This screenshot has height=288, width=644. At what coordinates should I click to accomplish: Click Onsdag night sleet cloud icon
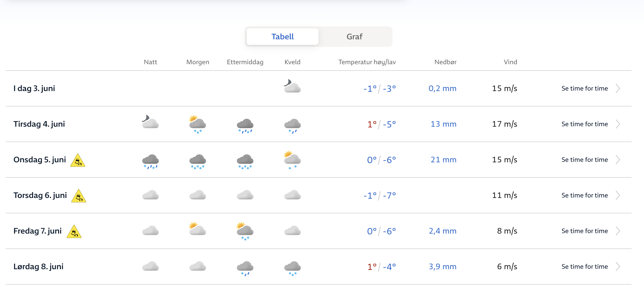(150, 161)
